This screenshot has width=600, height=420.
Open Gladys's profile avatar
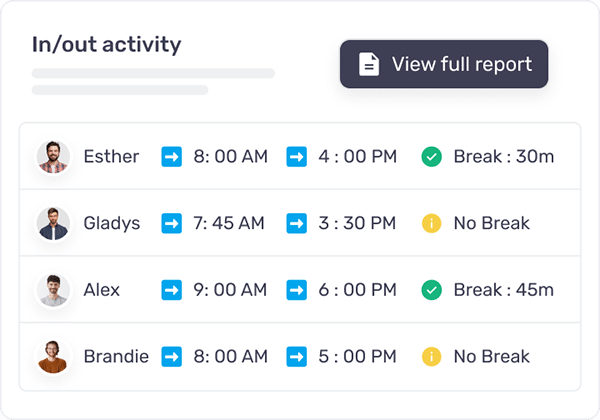(53, 223)
